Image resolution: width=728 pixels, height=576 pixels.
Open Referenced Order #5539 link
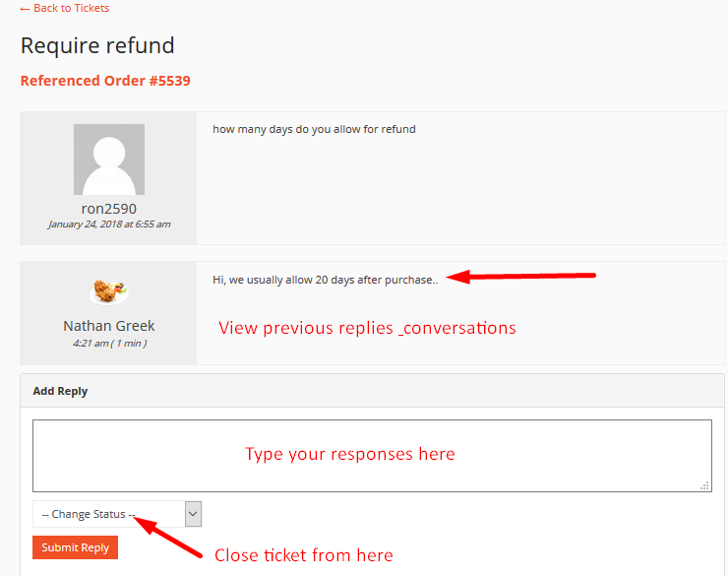[x=105, y=81]
